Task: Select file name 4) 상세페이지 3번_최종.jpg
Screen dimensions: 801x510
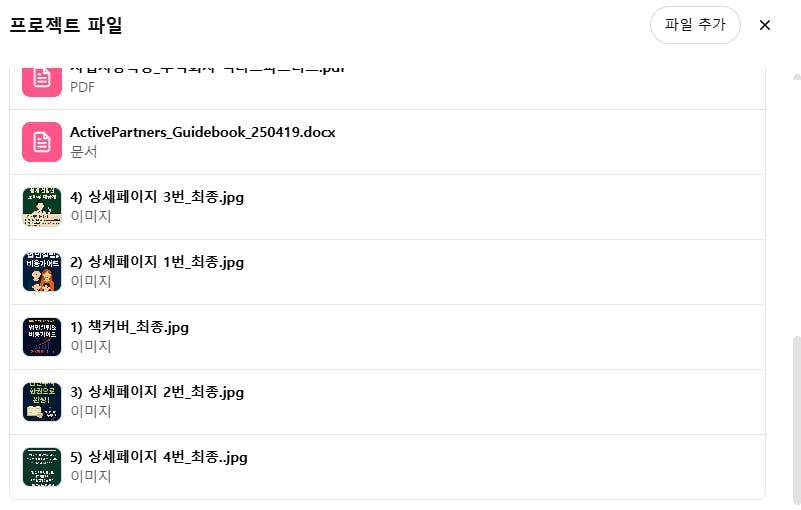Action: (157, 197)
